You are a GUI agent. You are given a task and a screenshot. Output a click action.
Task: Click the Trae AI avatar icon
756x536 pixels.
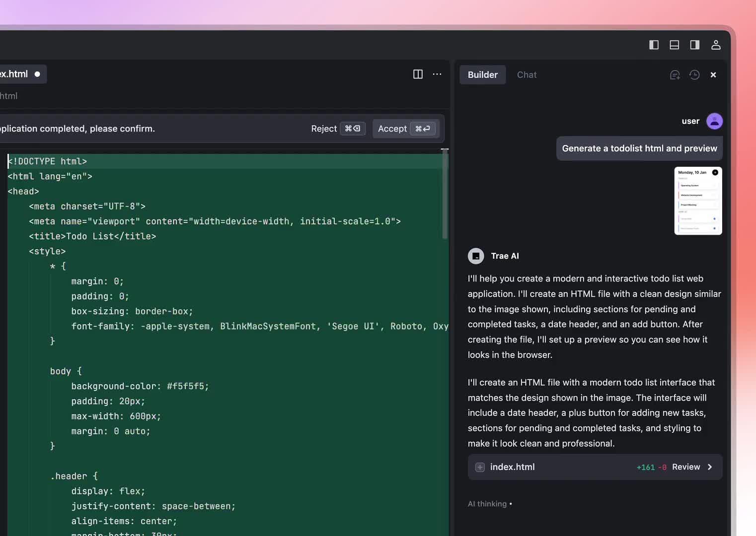476,256
